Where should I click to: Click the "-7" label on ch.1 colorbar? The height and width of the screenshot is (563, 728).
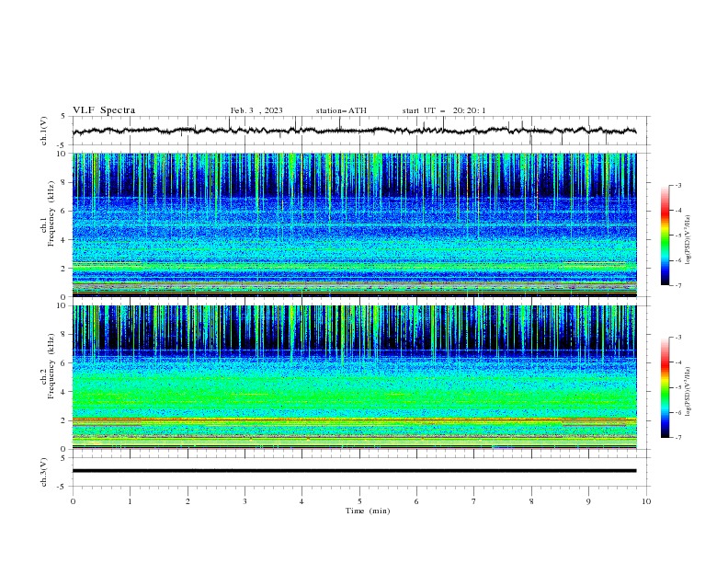678,285
